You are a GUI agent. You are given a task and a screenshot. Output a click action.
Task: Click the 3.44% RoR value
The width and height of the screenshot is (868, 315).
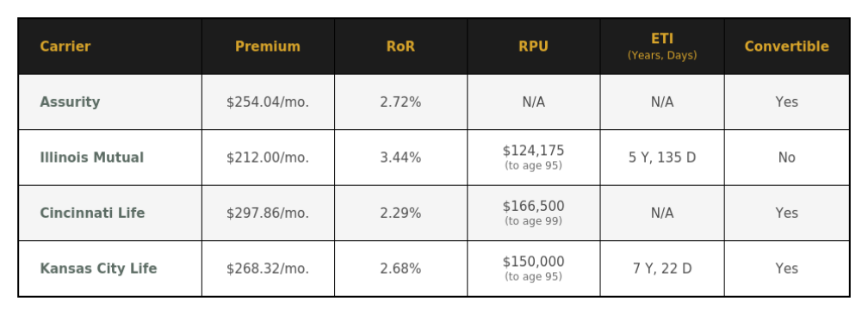click(400, 157)
